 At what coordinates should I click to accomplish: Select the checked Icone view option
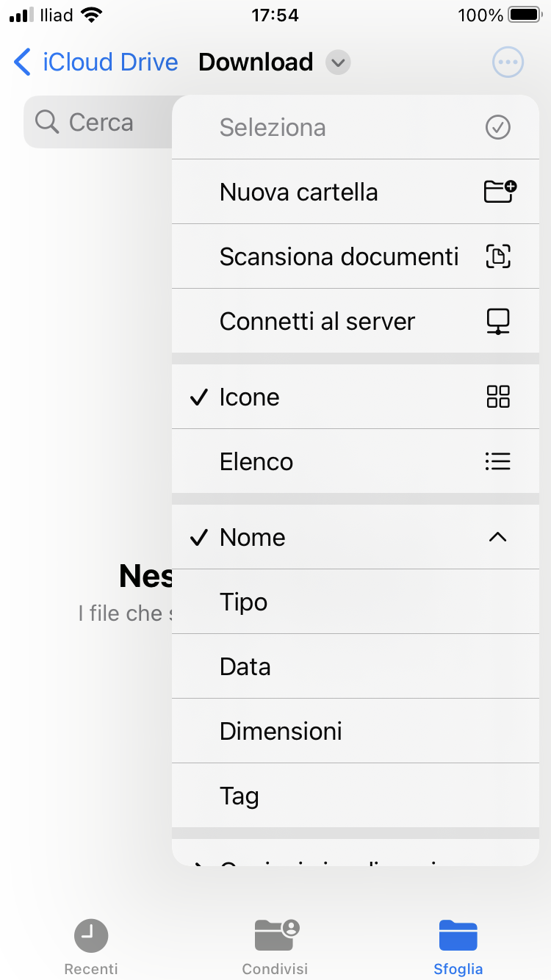tap(356, 397)
